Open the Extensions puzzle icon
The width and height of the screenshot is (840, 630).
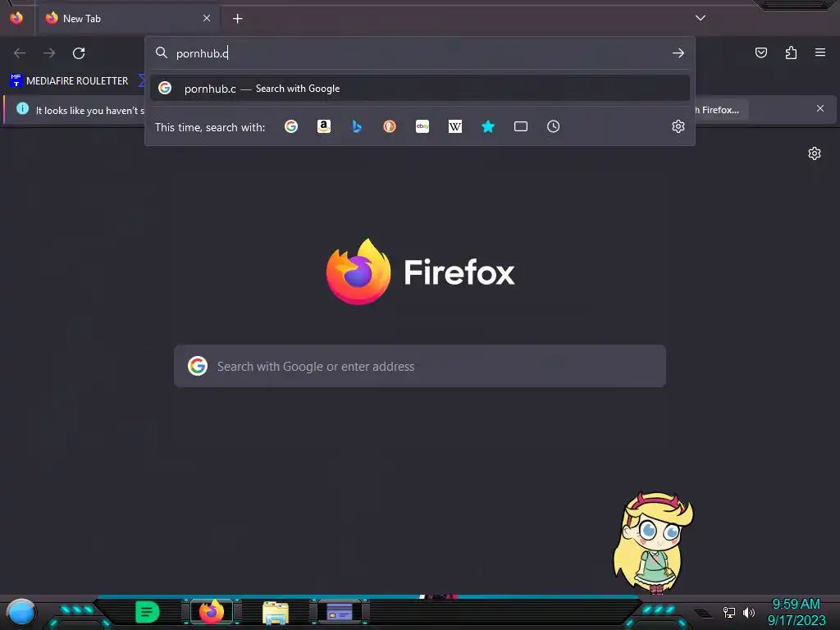click(791, 52)
